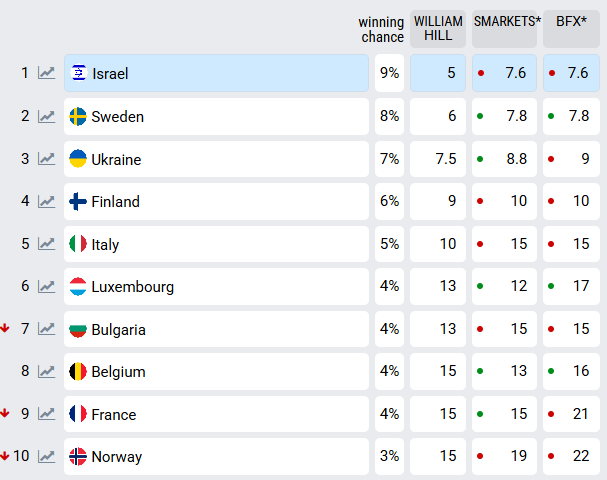Open the trend graph icon for France
607x480 pixels.
point(46,414)
